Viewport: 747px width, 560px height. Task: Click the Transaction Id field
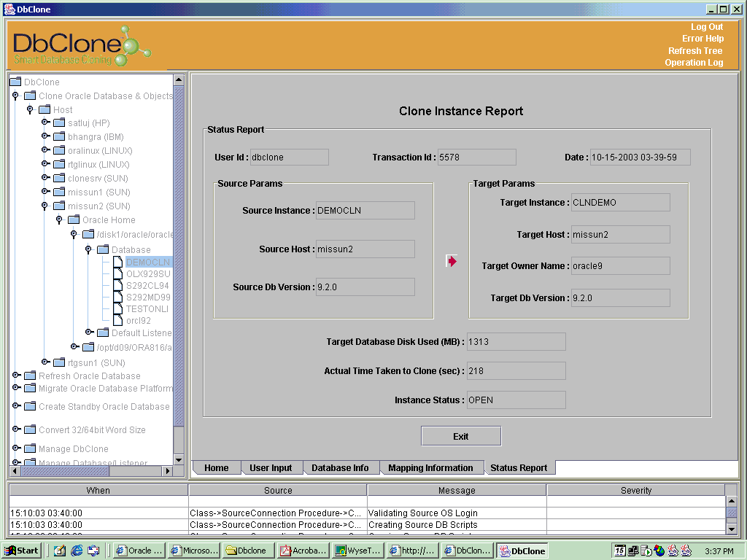(x=477, y=157)
